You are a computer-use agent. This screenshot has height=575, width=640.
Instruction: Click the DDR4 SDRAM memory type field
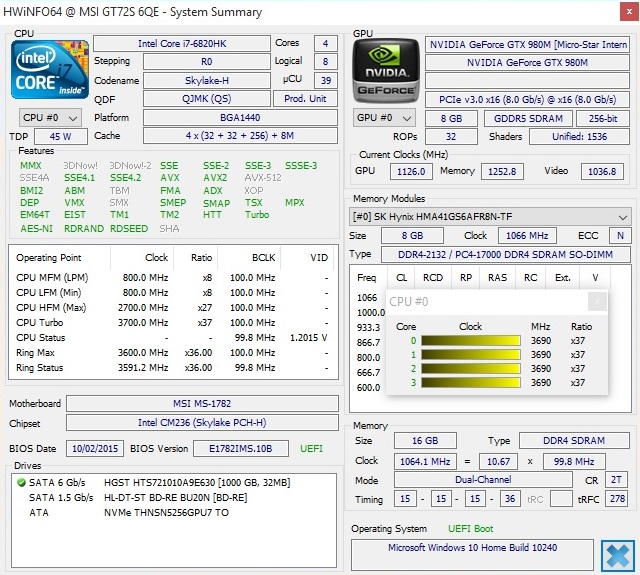point(574,441)
